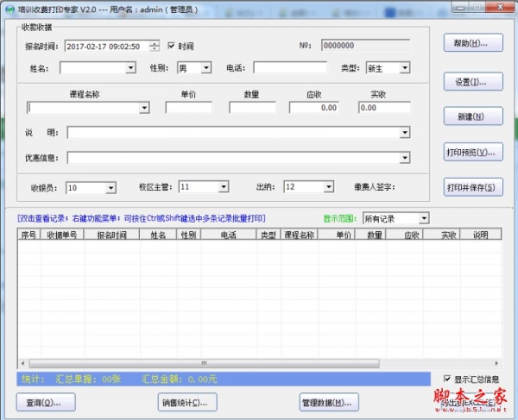Viewport: 518px width, 420px height.
Task: Sort by 收据单号 column header
Action: tap(62, 235)
